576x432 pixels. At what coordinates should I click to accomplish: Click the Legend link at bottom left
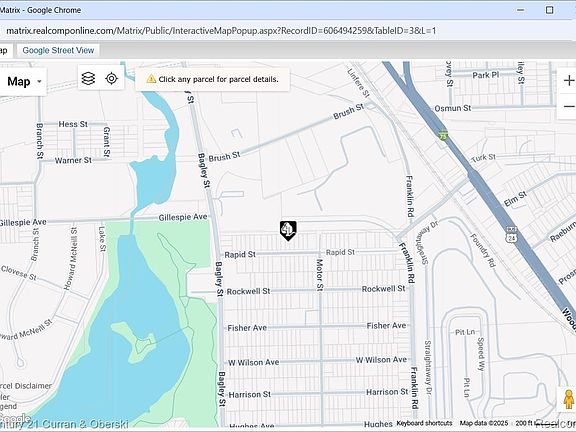click(8, 406)
